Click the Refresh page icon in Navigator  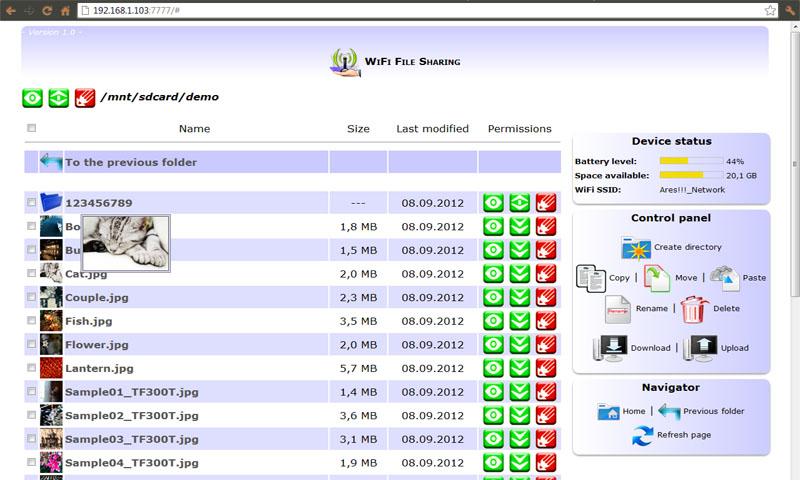point(642,435)
